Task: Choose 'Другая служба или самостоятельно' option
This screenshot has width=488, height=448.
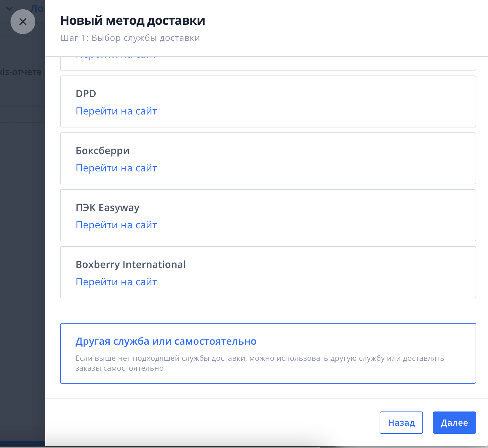Action: point(268,353)
